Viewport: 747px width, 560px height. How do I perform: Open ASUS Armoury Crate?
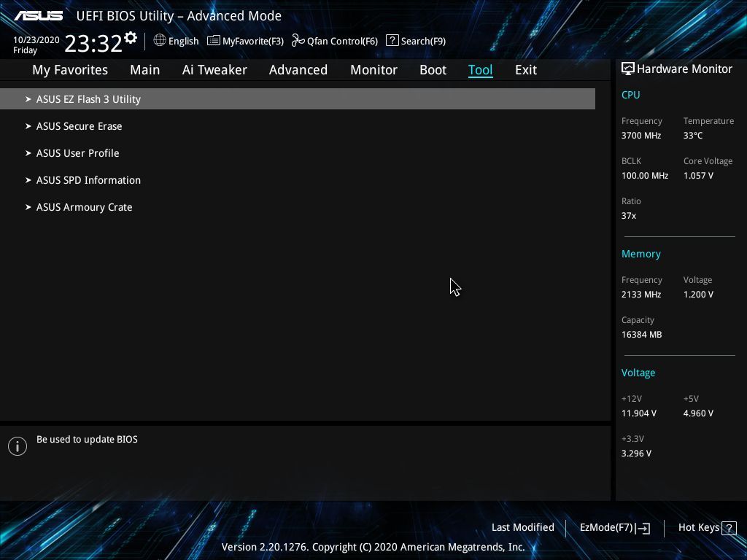(85, 207)
